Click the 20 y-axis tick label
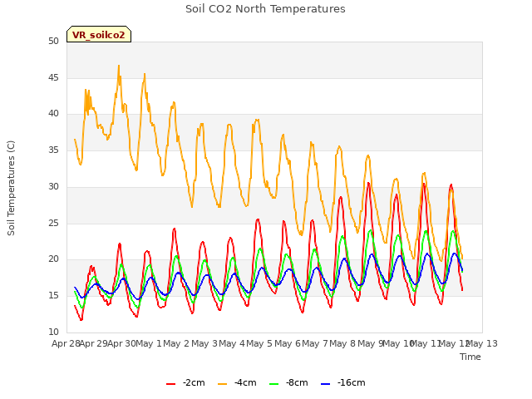This screenshot has height=399, width=532. (53, 259)
